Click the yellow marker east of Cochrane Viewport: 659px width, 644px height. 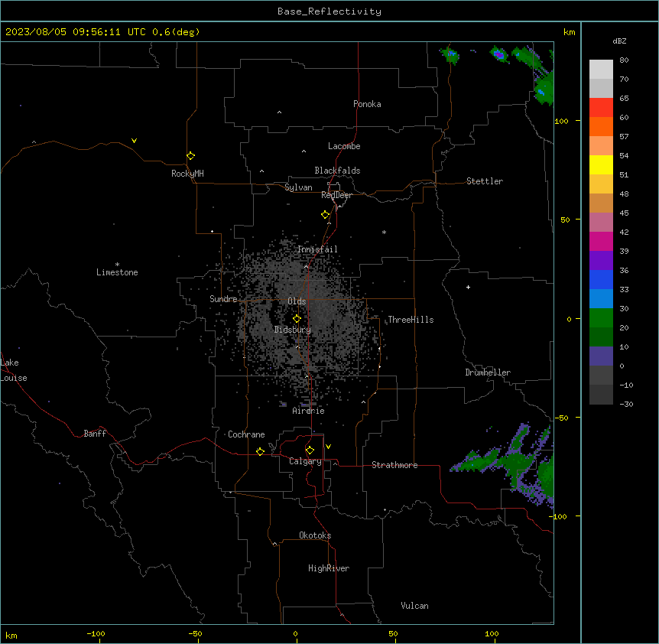pyautogui.click(x=260, y=451)
